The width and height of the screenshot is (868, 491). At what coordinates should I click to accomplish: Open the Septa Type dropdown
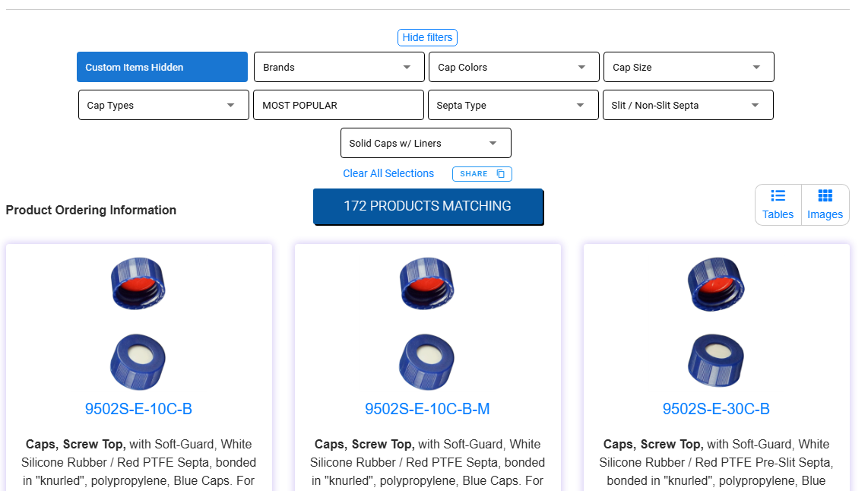[x=513, y=105]
